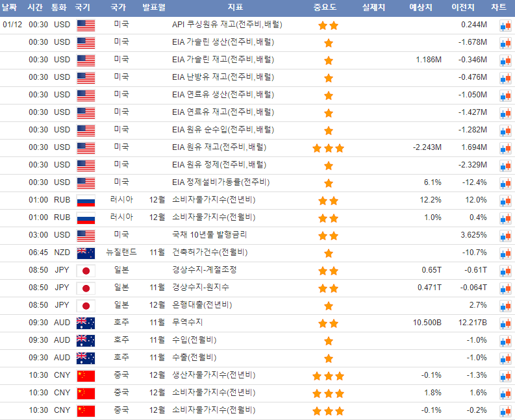Click the 중요도 column header
This screenshot has height=420, width=515.
pyautogui.click(x=328, y=8)
